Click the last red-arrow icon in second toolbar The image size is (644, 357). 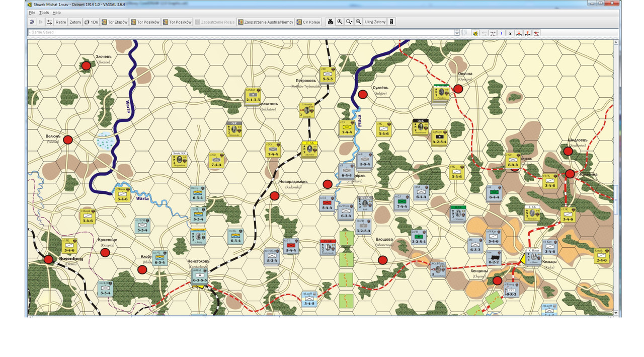(x=536, y=33)
